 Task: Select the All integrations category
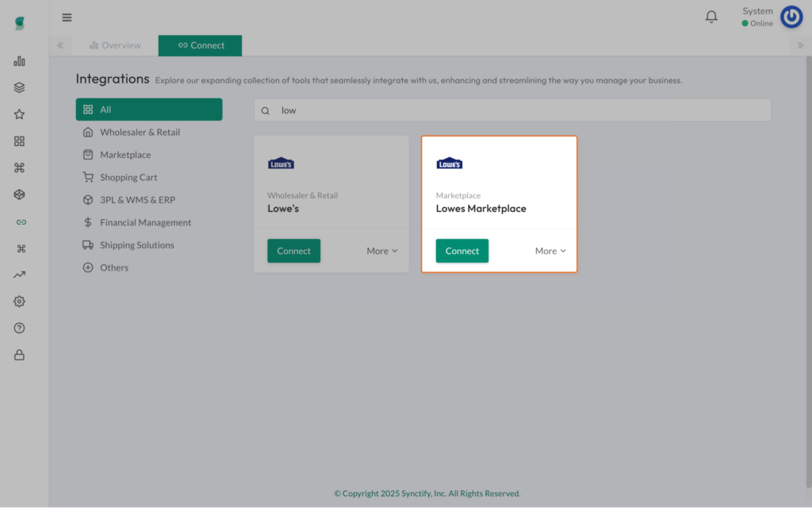tap(149, 110)
